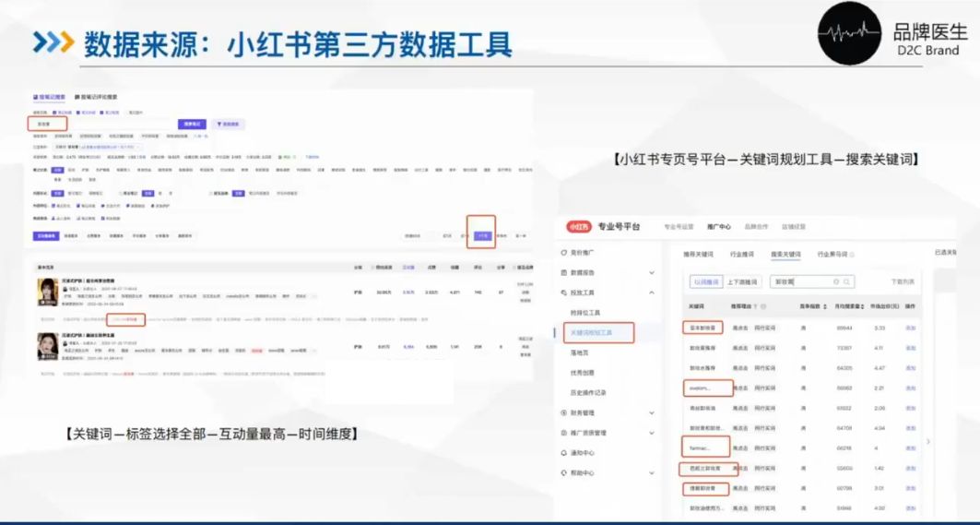
Task: Open the lower note's portrait thumbnail
Action: click(48, 346)
